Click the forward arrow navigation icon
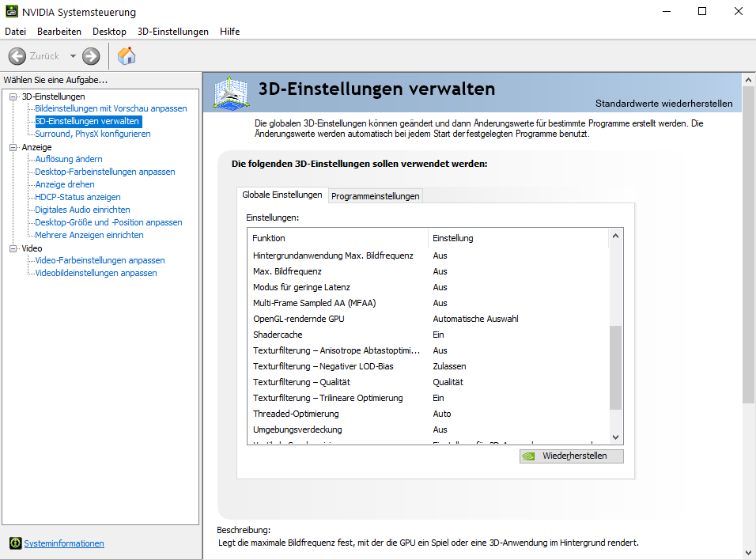 91,56
